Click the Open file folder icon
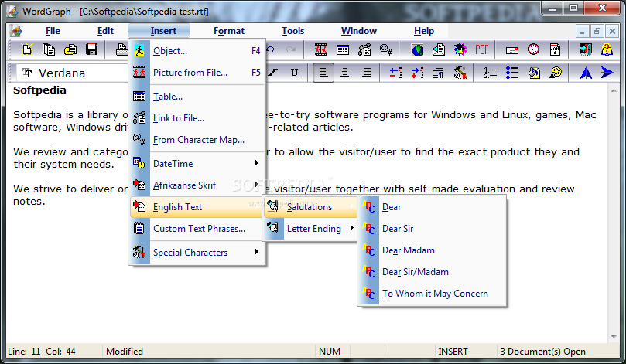 click(x=70, y=49)
